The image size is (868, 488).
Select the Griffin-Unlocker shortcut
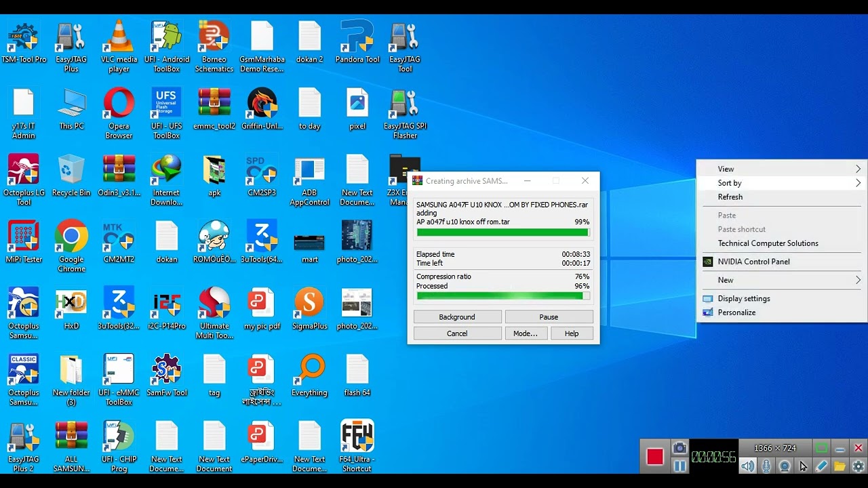tap(262, 109)
